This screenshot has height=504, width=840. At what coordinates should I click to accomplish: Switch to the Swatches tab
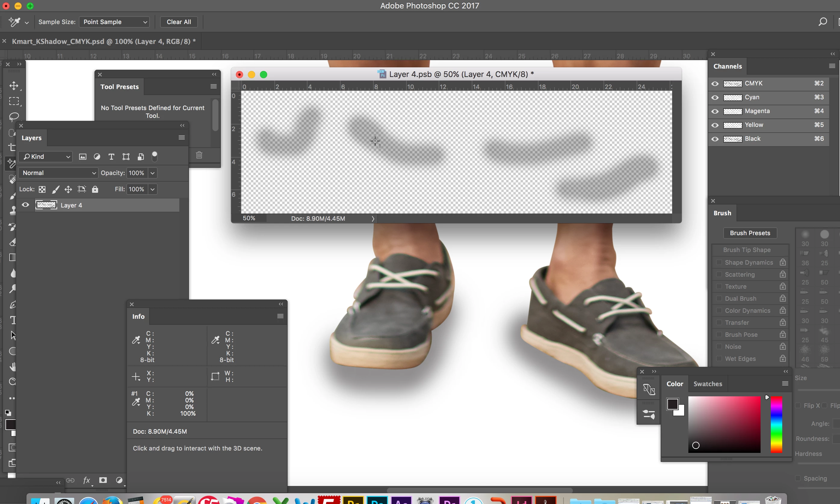click(708, 384)
